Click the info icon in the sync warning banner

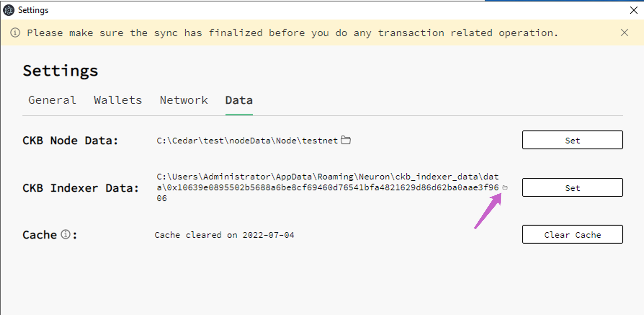15,33
